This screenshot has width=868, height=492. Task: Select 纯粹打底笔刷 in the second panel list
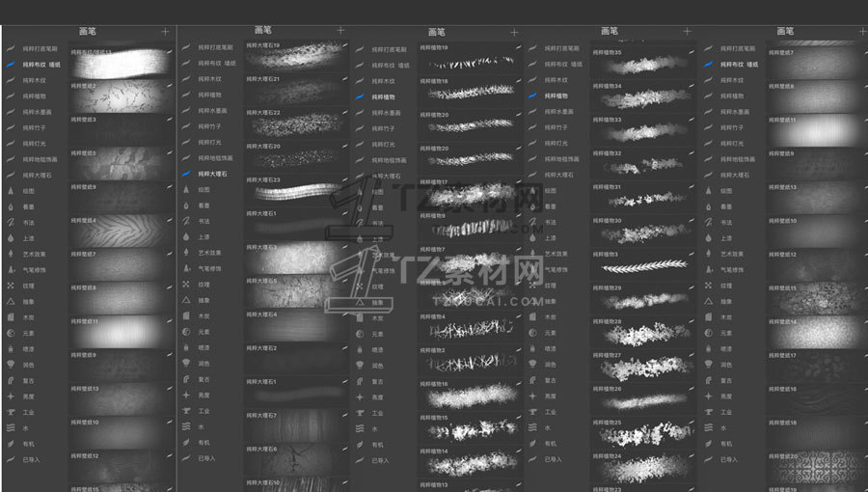(216, 47)
